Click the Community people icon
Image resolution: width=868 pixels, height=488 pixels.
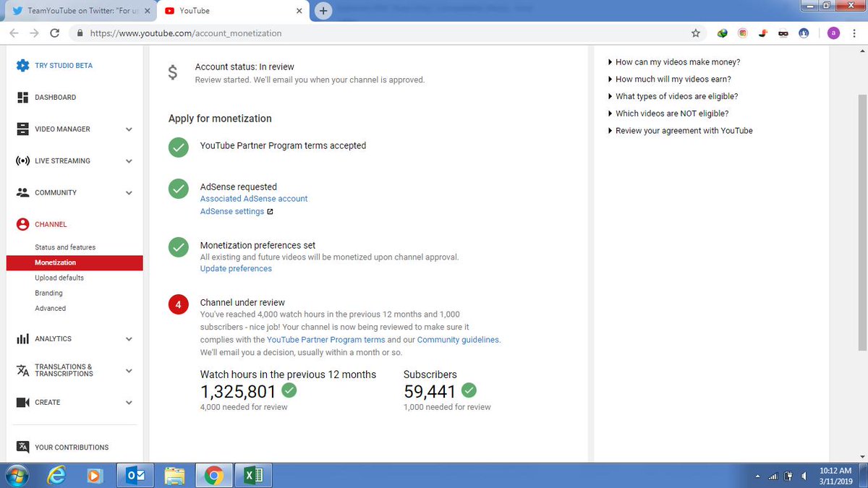pyautogui.click(x=22, y=193)
